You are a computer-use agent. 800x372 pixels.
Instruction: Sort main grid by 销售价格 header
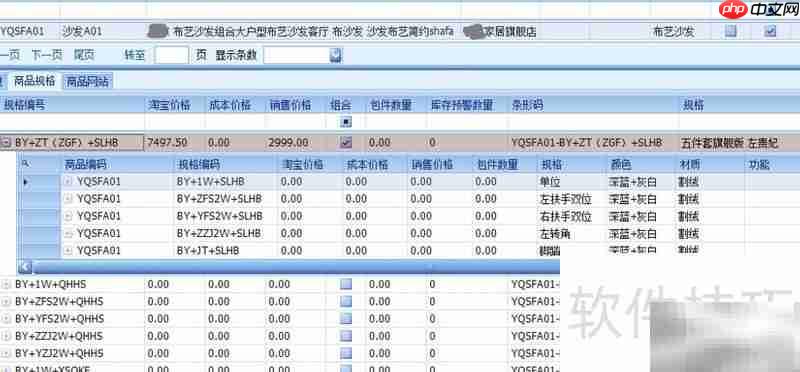[296, 106]
